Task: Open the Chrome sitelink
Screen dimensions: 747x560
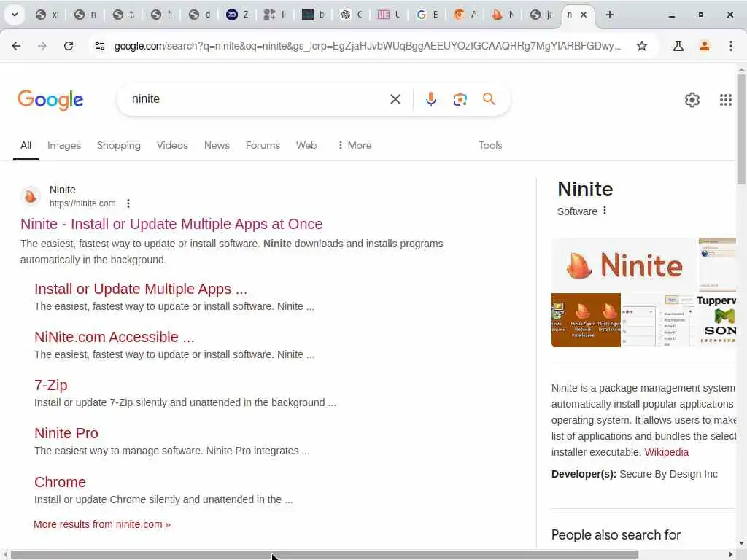Action: coord(60,482)
